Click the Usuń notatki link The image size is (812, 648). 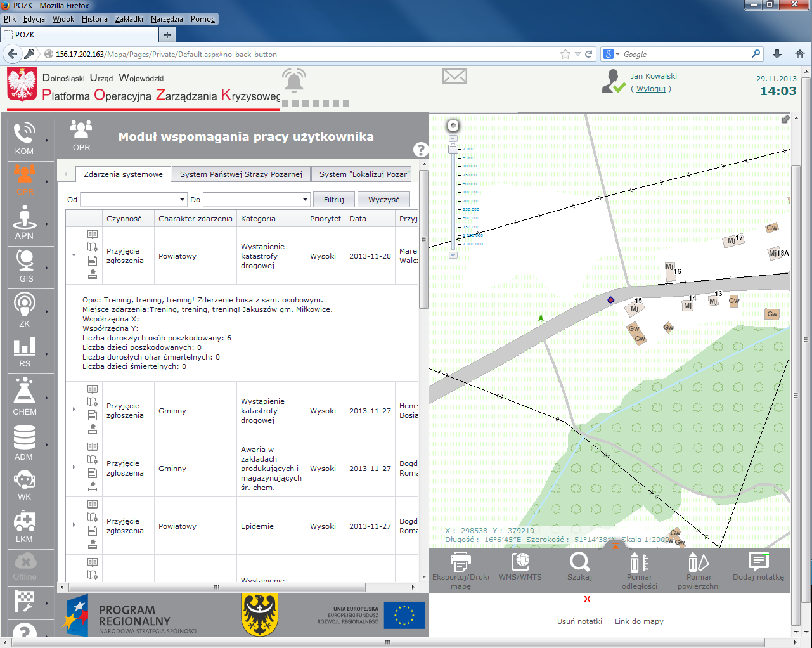(x=579, y=621)
